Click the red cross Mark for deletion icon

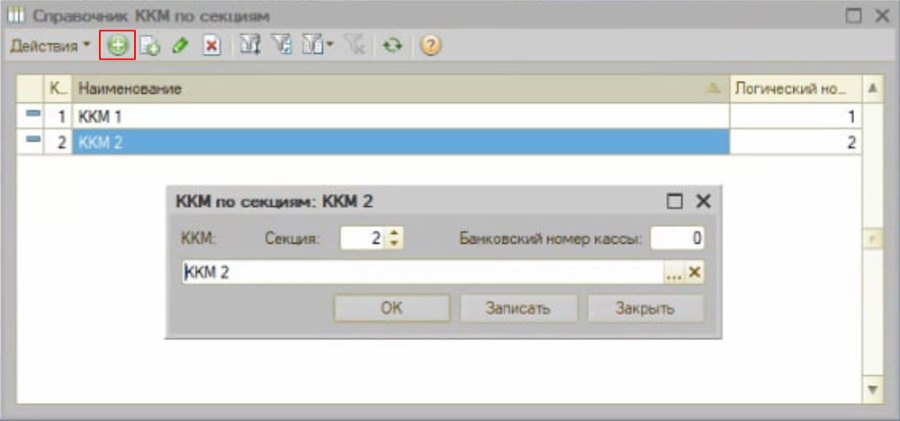pyautogui.click(x=212, y=46)
